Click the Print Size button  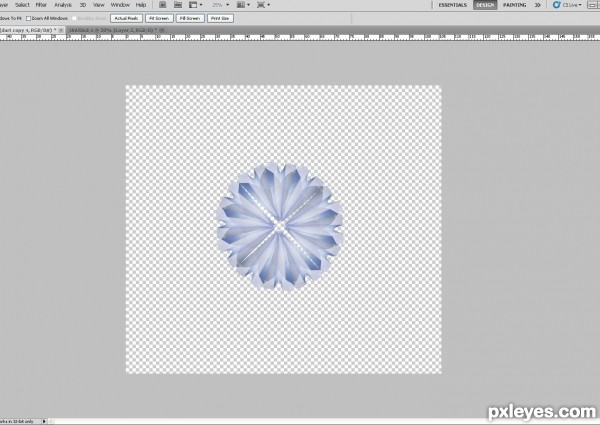click(220, 18)
